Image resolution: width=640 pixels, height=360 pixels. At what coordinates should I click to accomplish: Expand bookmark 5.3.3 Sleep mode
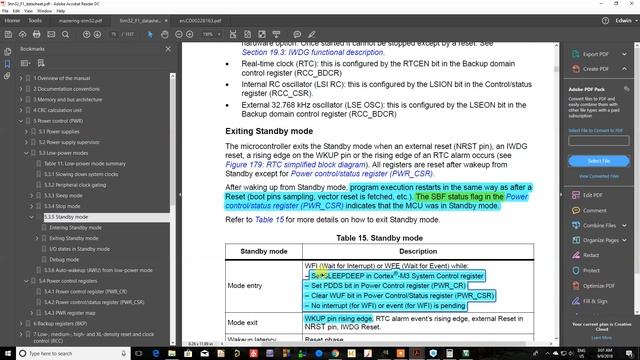click(32, 196)
